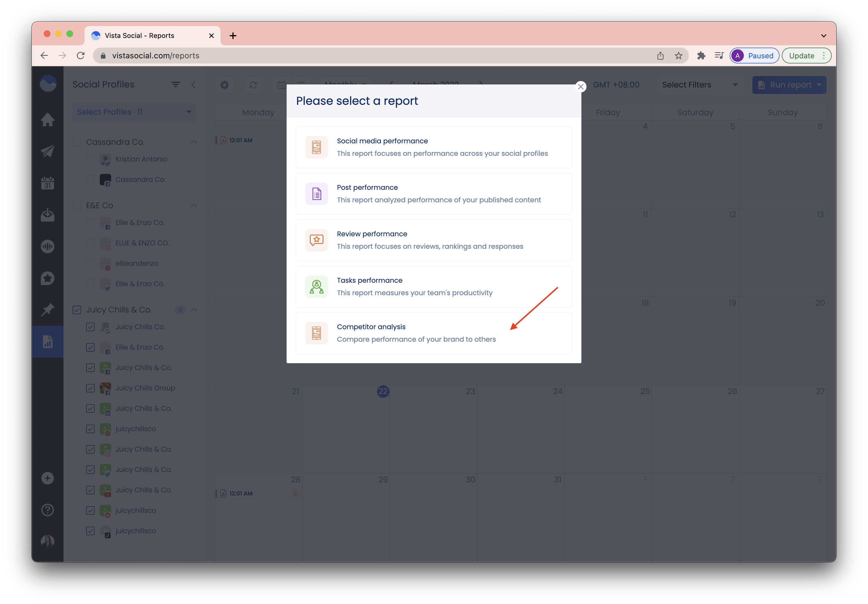This screenshot has width=868, height=604.
Task: Uncheck the juicychillsco TikTok profile
Action: tap(90, 531)
